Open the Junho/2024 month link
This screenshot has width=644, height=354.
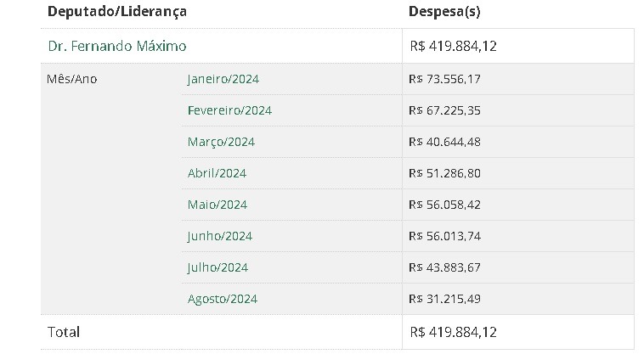pos(220,236)
